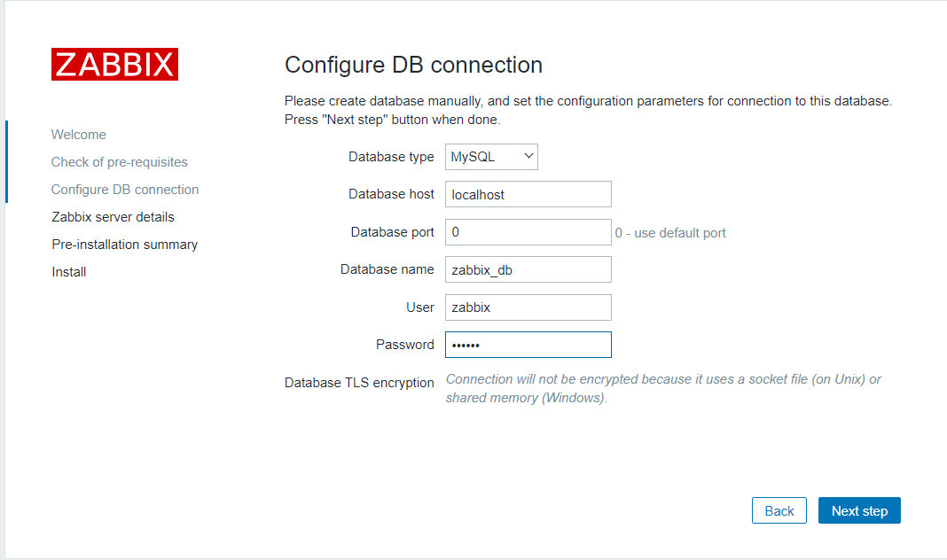Open Pre-installation summary step
Image resolution: width=947 pixels, height=560 pixels.
point(125,245)
